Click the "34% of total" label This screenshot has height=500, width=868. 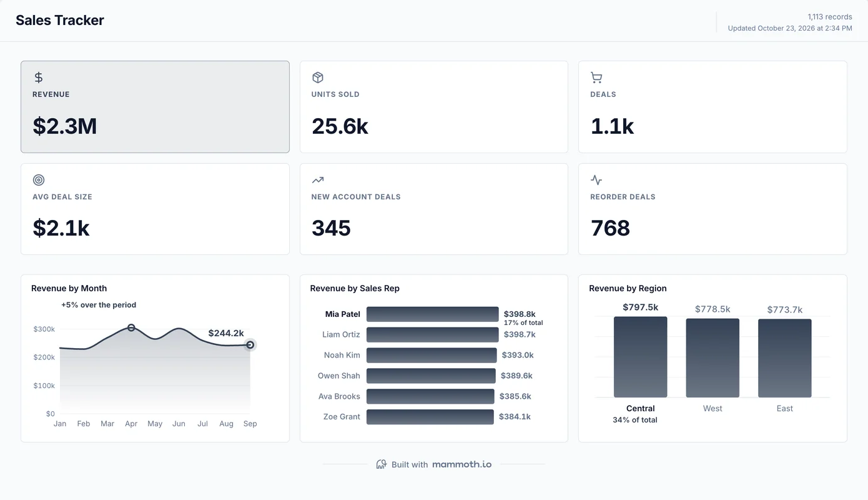pyautogui.click(x=635, y=420)
